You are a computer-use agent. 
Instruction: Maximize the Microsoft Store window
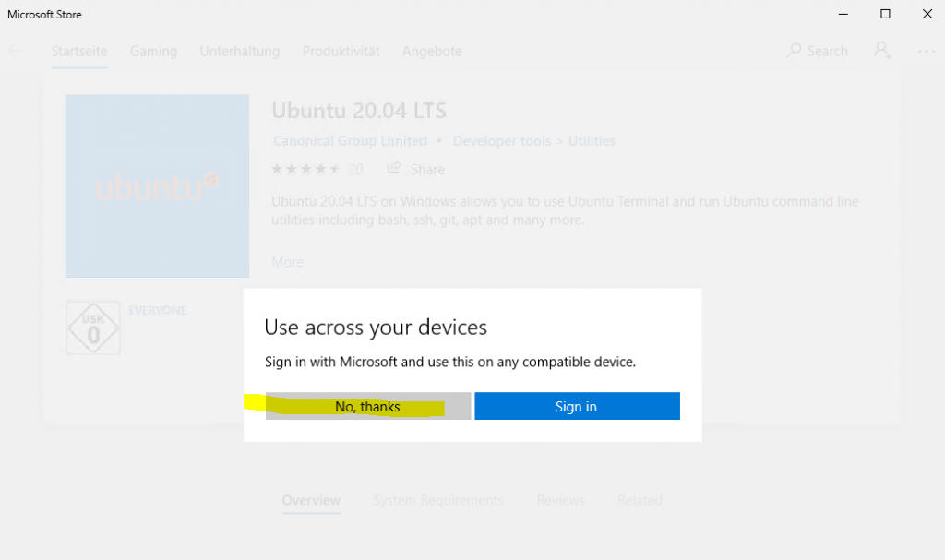(x=885, y=14)
